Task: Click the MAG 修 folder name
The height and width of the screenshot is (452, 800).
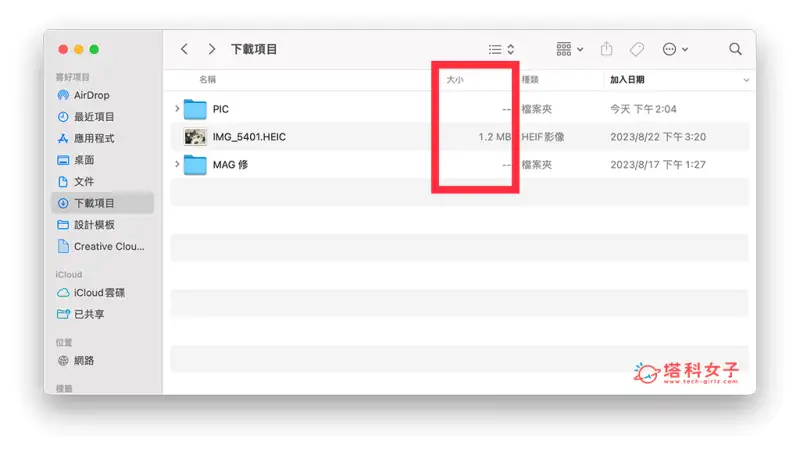Action: 230,165
